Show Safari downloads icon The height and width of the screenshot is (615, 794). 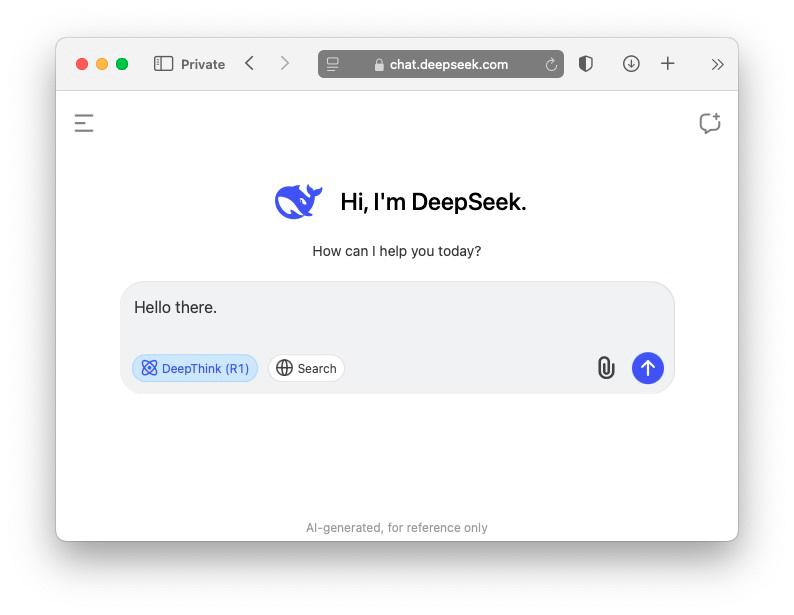[631, 64]
